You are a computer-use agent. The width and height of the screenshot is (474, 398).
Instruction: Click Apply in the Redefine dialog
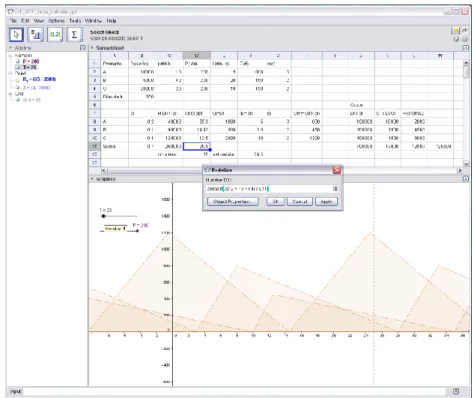(x=326, y=202)
